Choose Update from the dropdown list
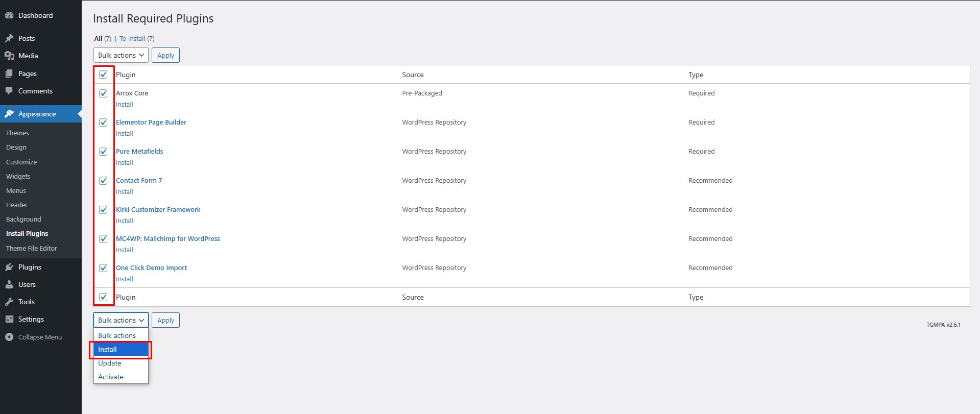The width and height of the screenshot is (980, 414). [x=121, y=363]
